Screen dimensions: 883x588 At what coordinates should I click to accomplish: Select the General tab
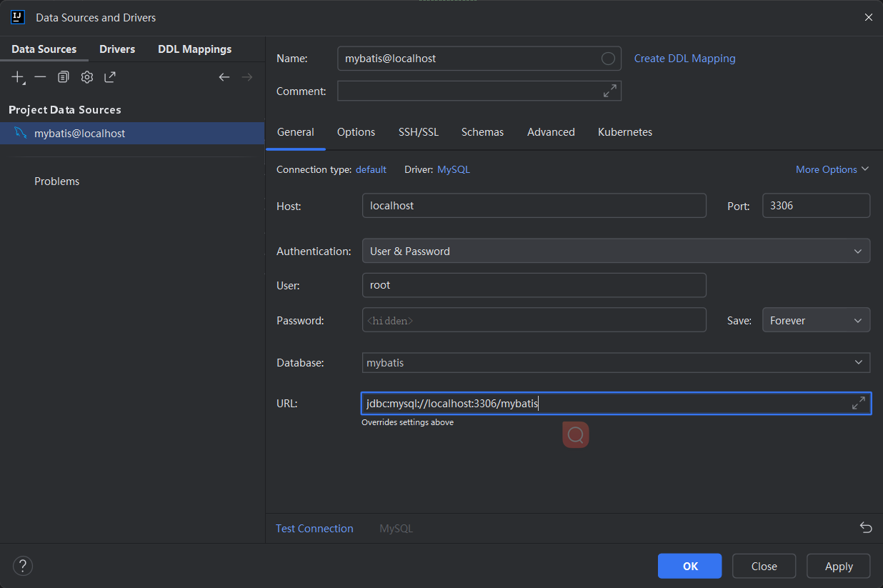point(295,132)
